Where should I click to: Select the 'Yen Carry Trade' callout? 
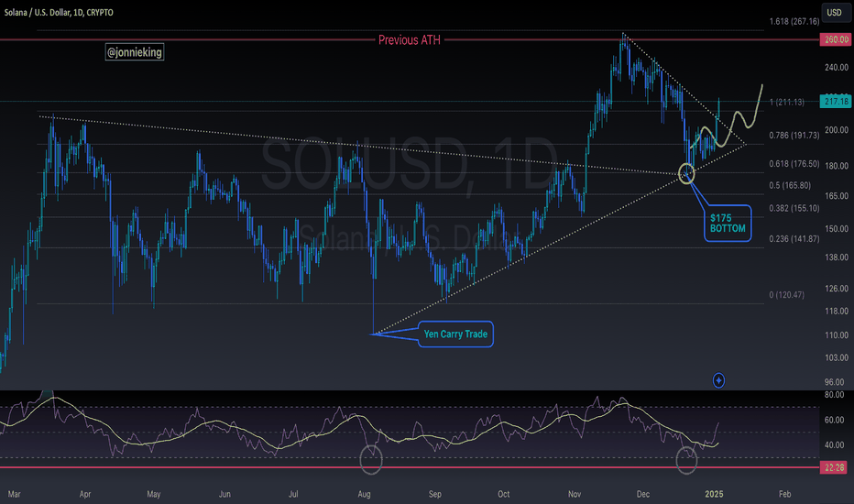coord(456,334)
